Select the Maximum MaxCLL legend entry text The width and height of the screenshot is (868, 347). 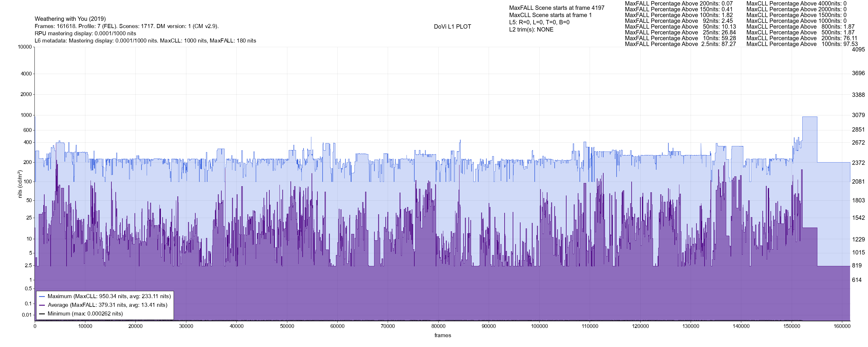109,296
